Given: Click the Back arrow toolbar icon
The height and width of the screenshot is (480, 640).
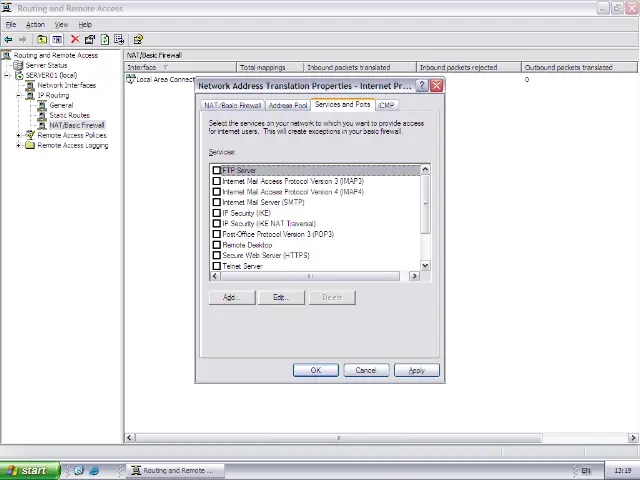Looking at the screenshot, I should (8, 40).
